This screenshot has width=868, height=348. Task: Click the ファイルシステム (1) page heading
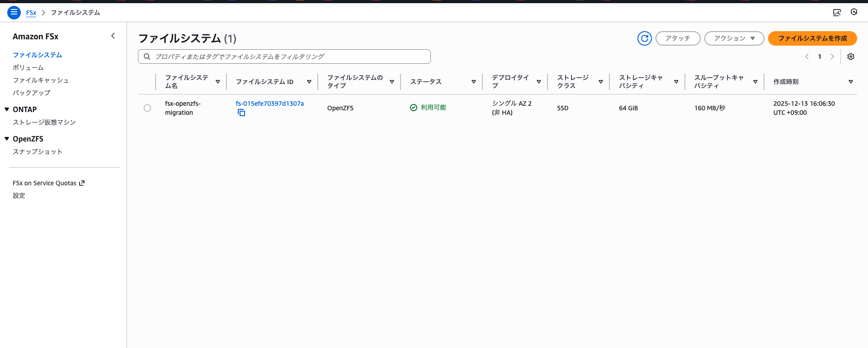pos(187,38)
